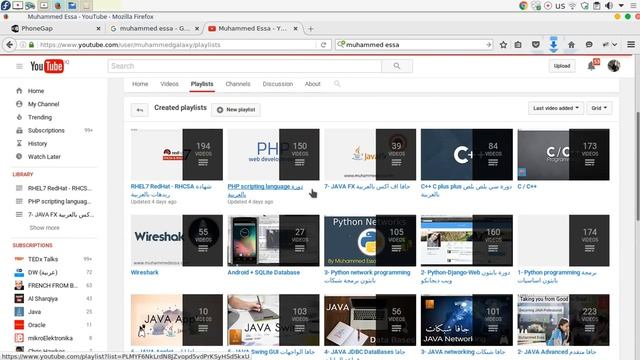Switch to the Channels tab
640x360 pixels.
238,84
